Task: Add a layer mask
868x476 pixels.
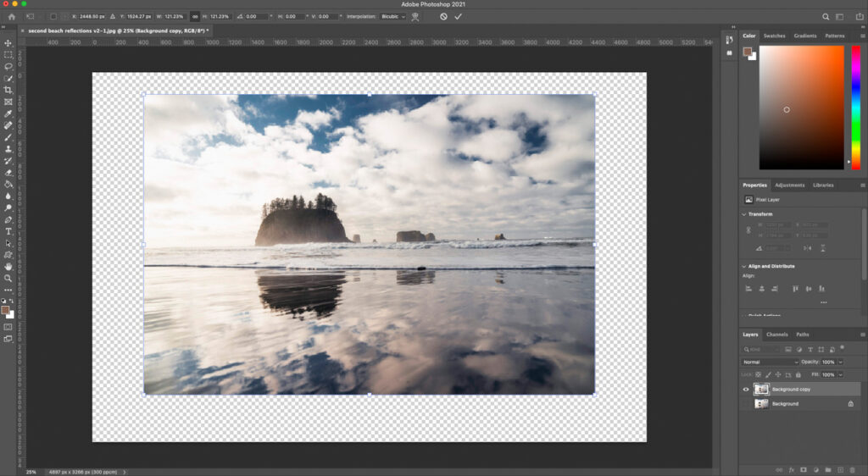Action: pyautogui.click(x=804, y=470)
